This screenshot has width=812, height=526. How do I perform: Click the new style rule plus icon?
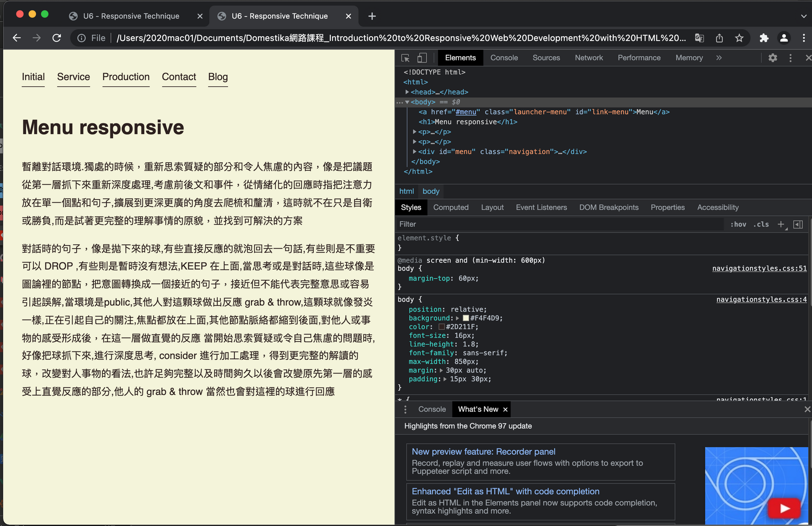(x=781, y=224)
